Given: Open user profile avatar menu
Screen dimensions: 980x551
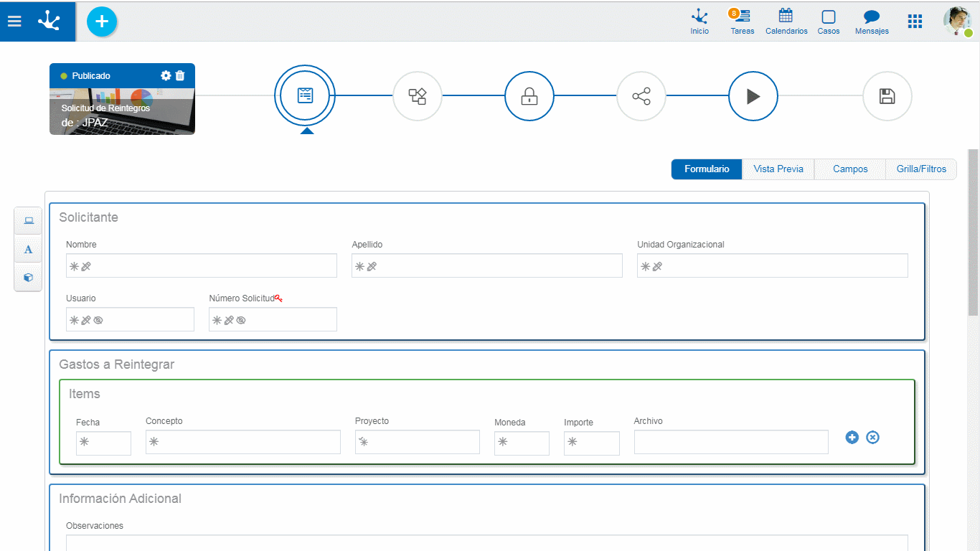Looking at the screenshot, I should click(957, 22).
